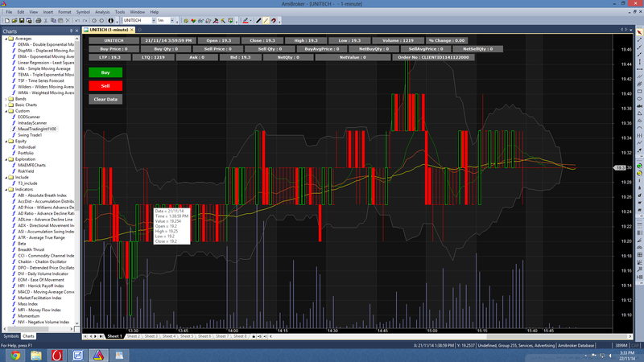Switch to Sheet 2 tab
Screen dimensions: 644x362
pos(133,336)
